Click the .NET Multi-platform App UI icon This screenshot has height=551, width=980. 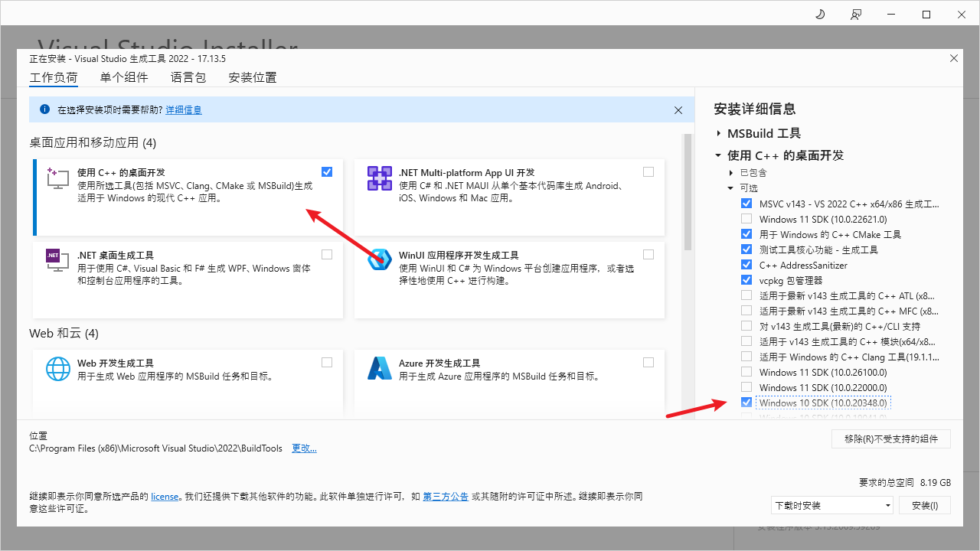click(x=379, y=178)
